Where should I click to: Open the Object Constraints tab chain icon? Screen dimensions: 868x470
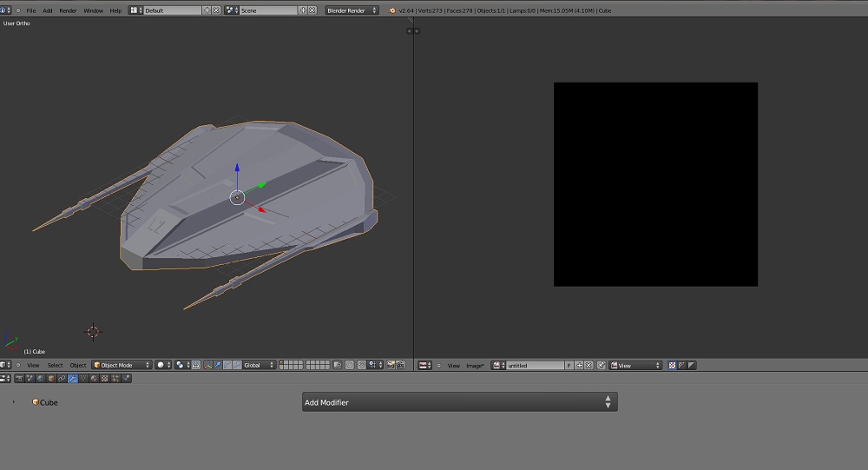[62, 379]
